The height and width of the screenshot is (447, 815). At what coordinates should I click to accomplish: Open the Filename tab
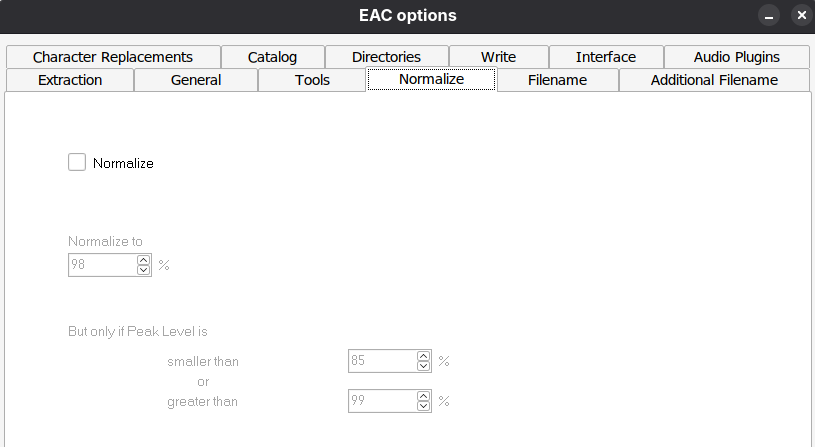click(x=557, y=80)
